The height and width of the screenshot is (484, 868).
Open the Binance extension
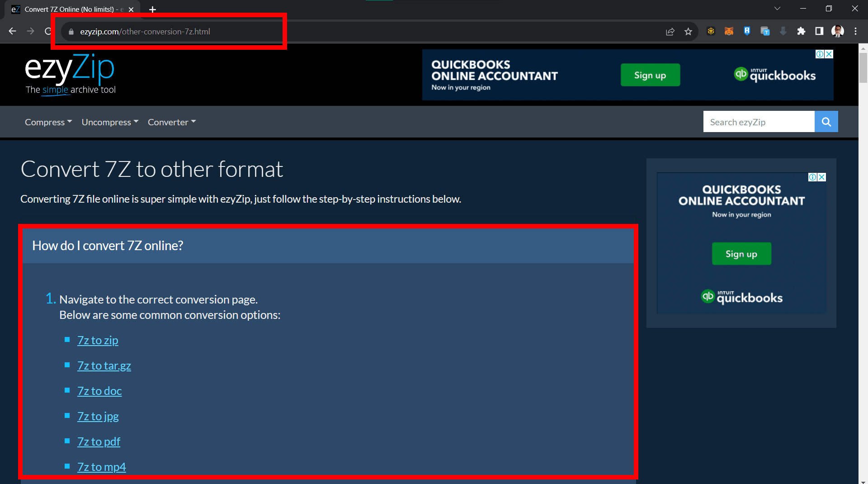(x=711, y=31)
